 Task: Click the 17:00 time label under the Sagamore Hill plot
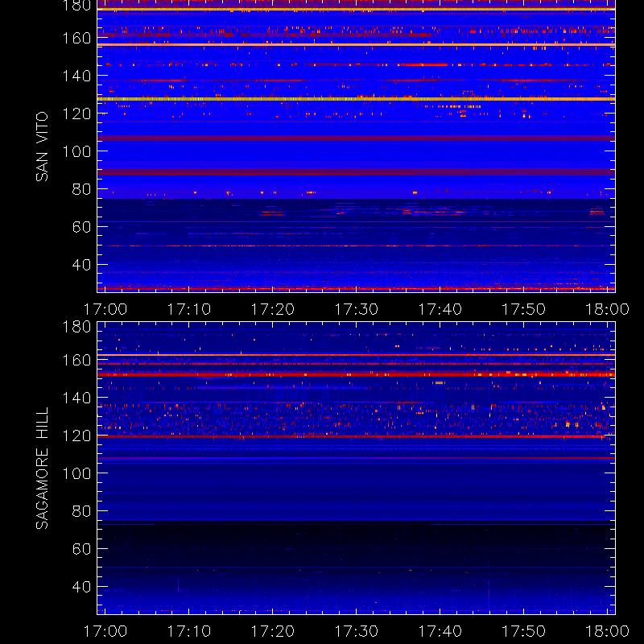coord(105,631)
